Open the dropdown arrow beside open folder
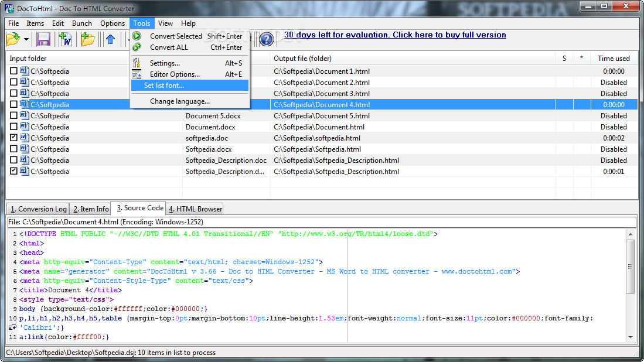 tap(26, 40)
